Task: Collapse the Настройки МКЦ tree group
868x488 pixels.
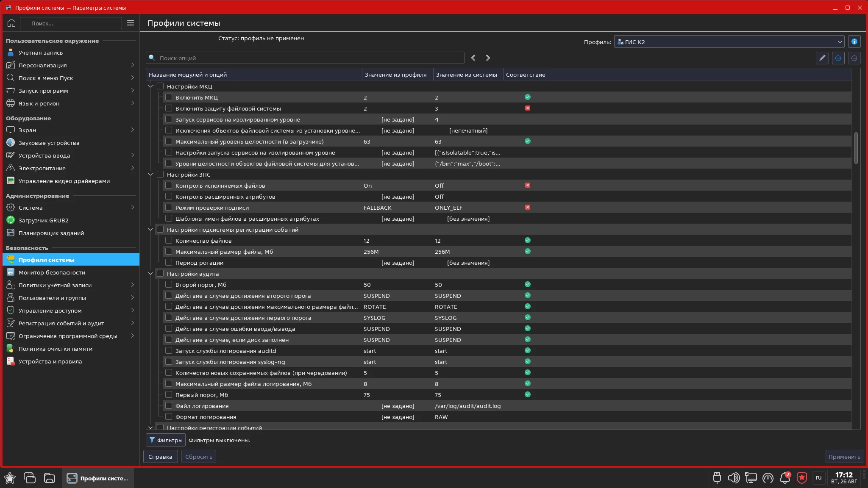Action: [x=150, y=86]
